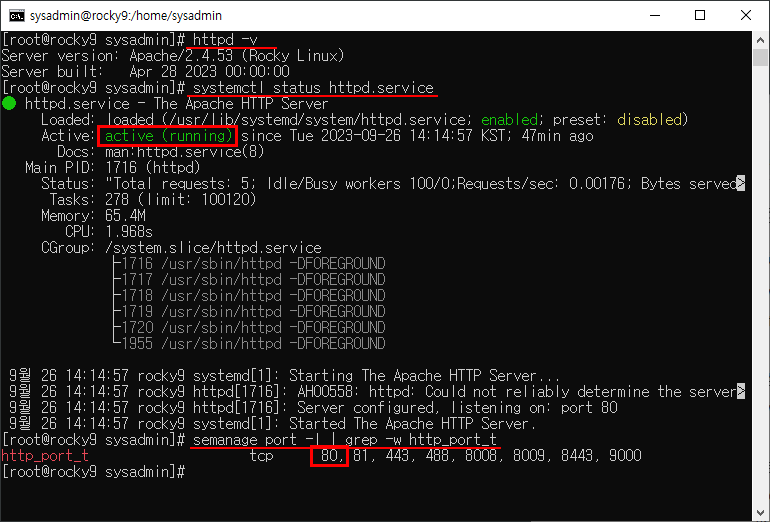Click the window title text sysadmin@rocky9:/home/sysadmin
The width and height of the screenshot is (770, 522).
(126, 16)
